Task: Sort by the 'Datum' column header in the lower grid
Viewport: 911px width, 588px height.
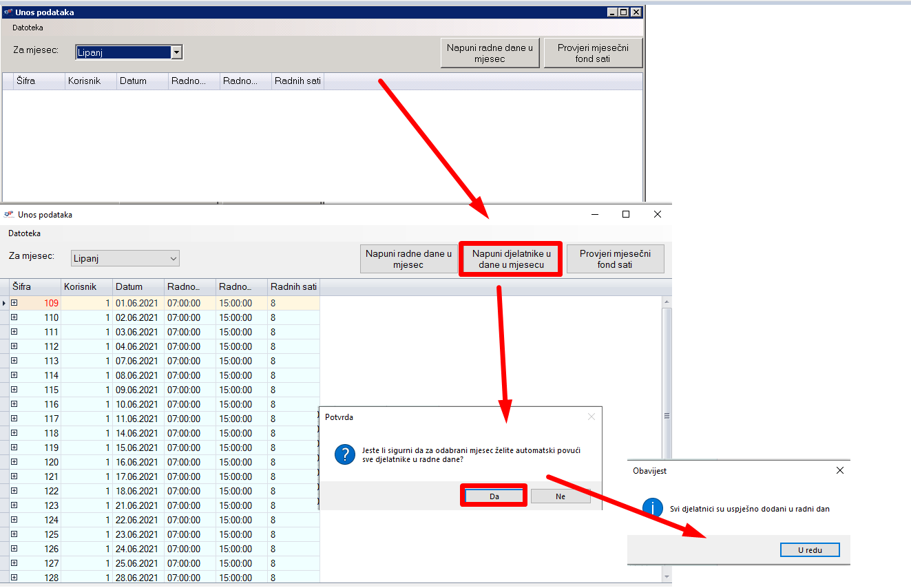Action: pyautogui.click(x=138, y=286)
